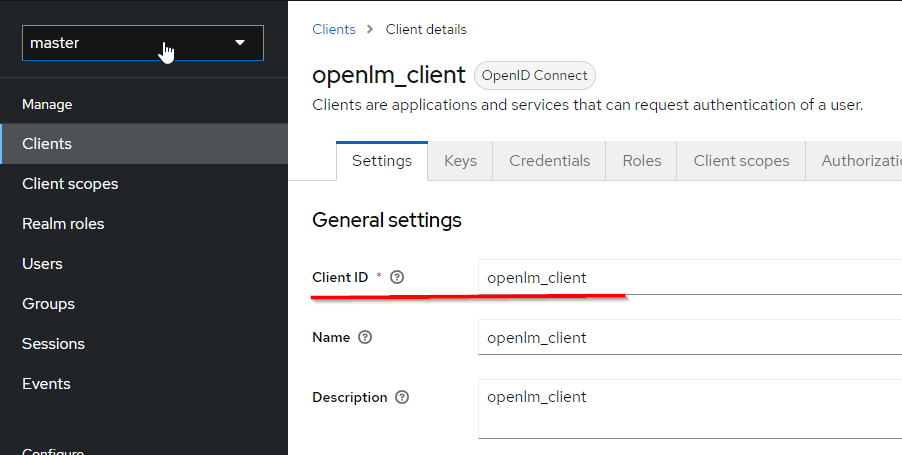Click help icon next to Client ID
Screen dimensions: 902x455
[397, 277]
